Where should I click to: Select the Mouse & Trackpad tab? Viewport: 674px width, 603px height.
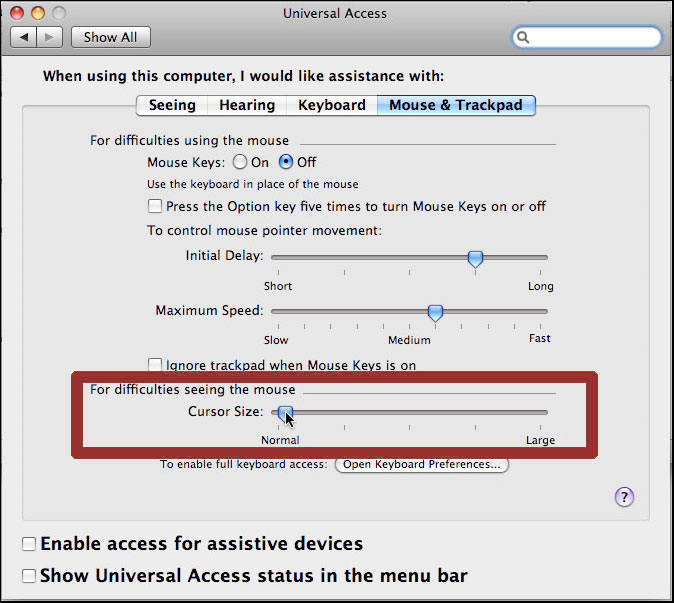click(456, 105)
